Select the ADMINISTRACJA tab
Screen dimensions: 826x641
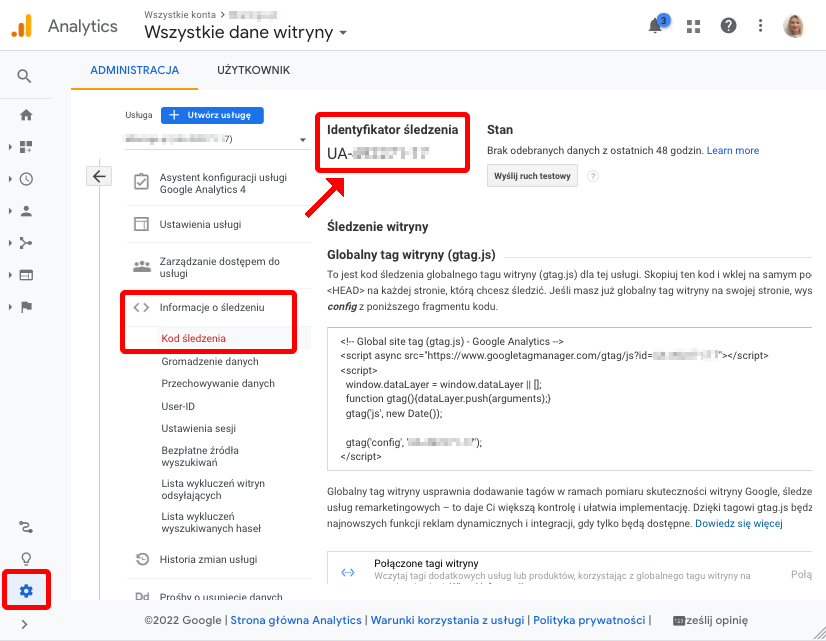coord(134,71)
